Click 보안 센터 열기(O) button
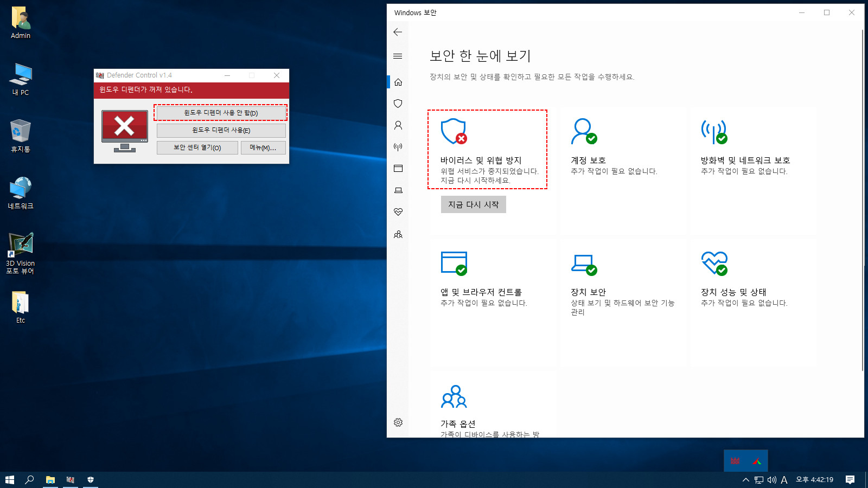 pyautogui.click(x=197, y=147)
